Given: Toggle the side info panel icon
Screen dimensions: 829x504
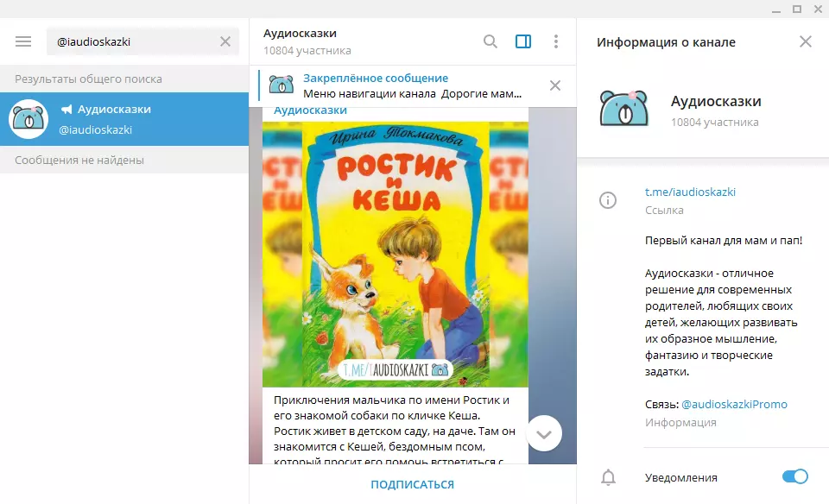Looking at the screenshot, I should pos(522,41).
